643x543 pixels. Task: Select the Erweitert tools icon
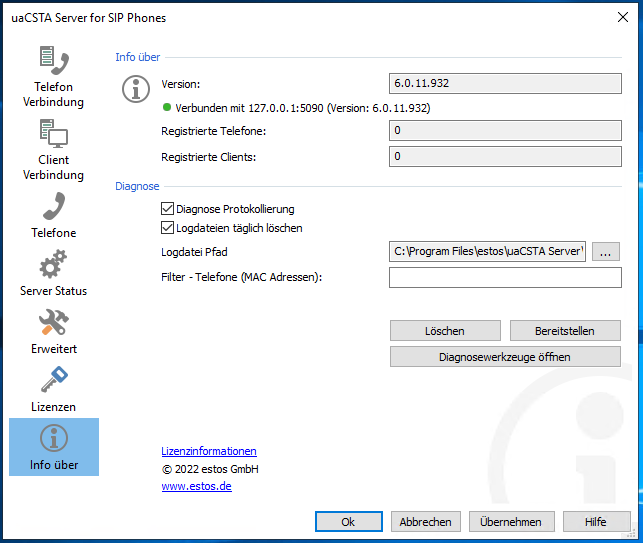(x=53, y=323)
